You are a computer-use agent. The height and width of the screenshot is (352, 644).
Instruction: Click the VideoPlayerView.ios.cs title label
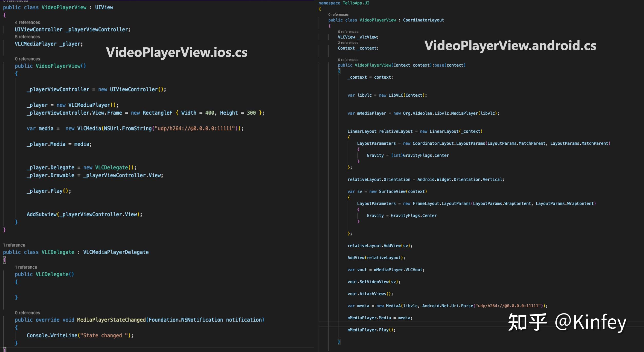point(177,52)
